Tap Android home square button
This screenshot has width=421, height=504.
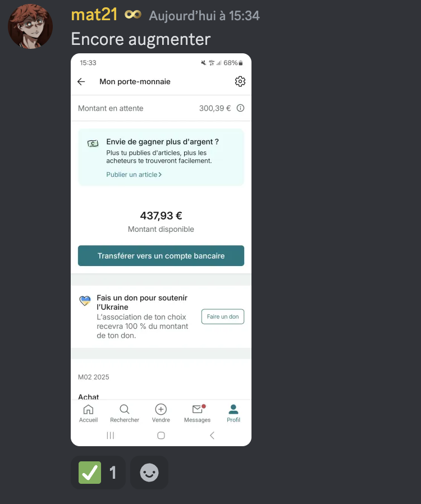(x=161, y=436)
